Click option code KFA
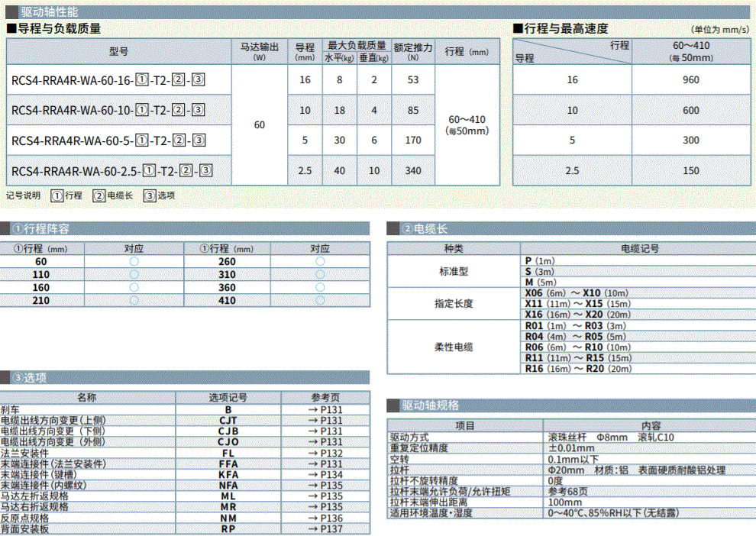The width and height of the screenshot is (756, 536). click(228, 474)
